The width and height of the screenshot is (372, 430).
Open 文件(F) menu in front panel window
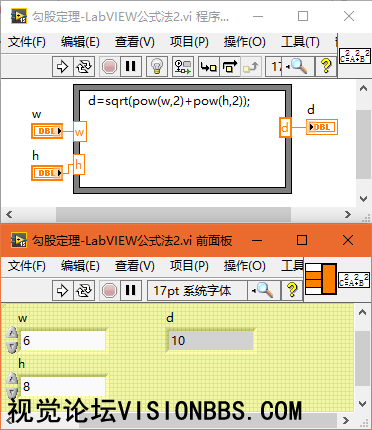click(x=27, y=266)
